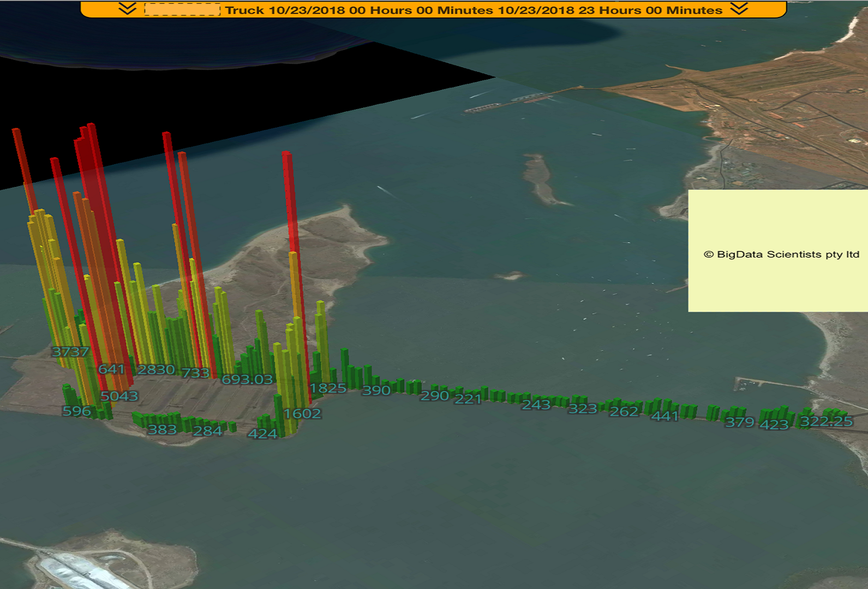Select the 322.25 bar value label
This screenshot has height=589, width=868.
point(826,422)
